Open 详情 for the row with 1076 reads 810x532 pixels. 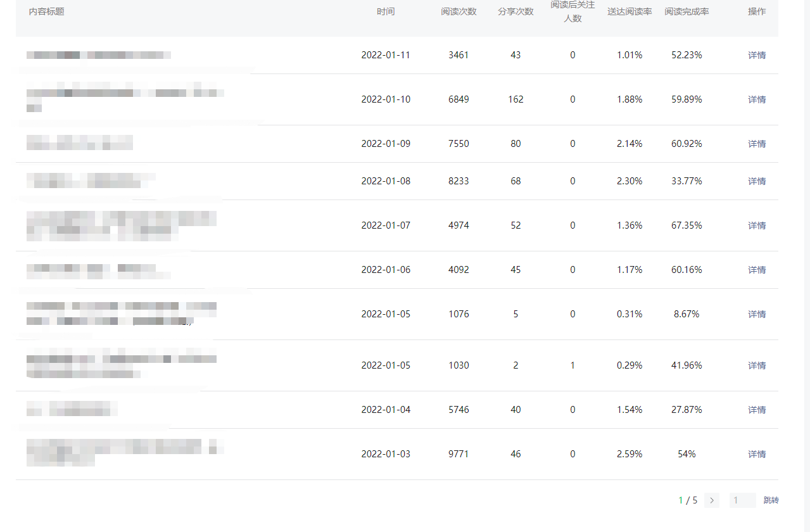point(757,314)
